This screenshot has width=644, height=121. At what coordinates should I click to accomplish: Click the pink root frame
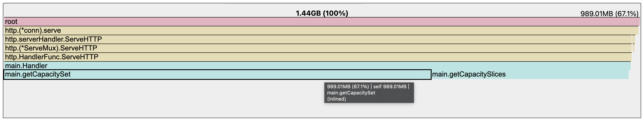pos(322,22)
